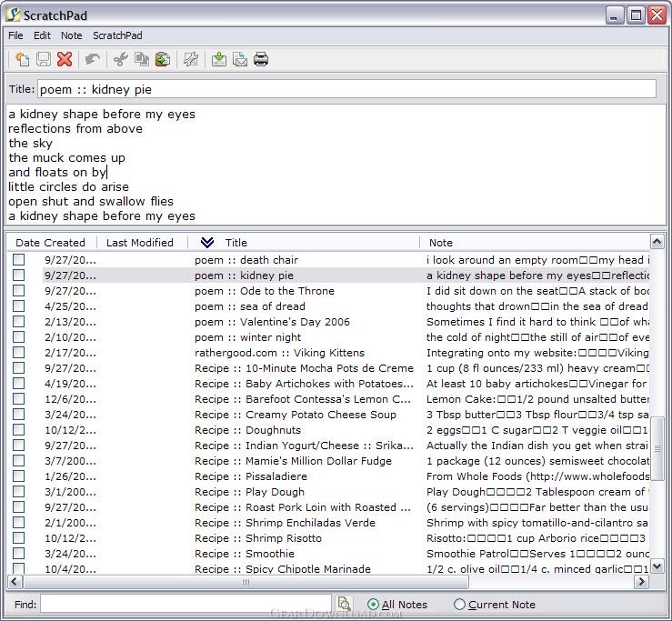Sort by Title column header
The image size is (672, 621).
[304, 243]
